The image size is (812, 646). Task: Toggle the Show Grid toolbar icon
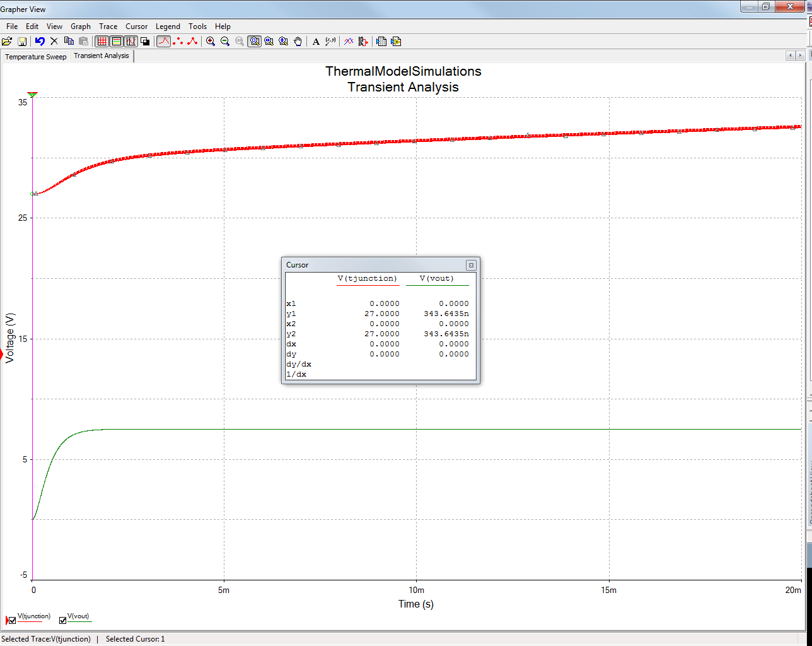101,42
